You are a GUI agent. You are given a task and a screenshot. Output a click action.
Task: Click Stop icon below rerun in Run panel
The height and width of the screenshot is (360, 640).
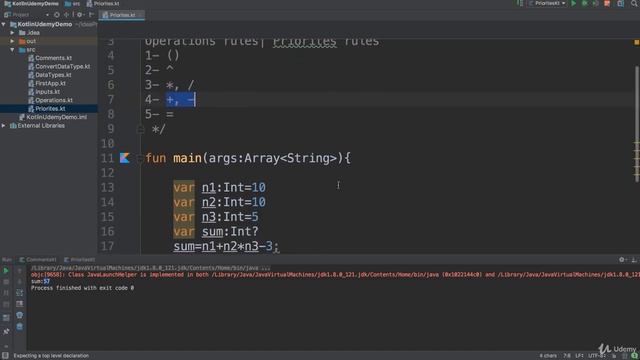6,282
